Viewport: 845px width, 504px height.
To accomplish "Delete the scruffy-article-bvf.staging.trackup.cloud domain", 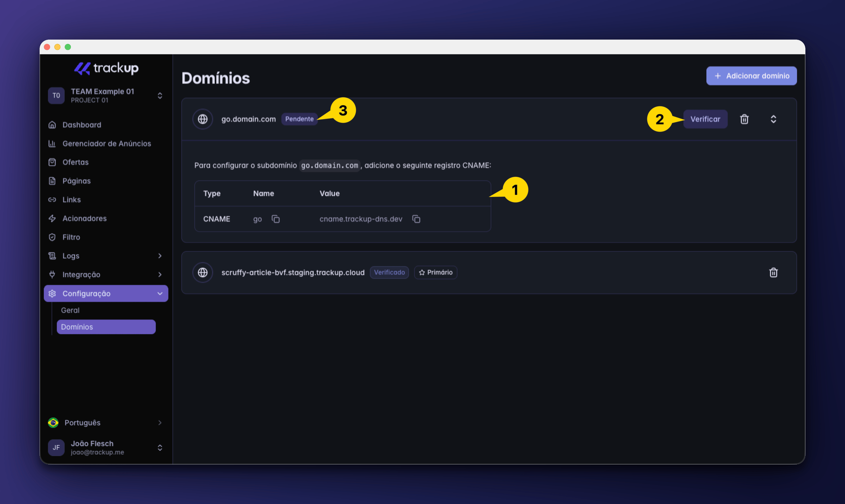I will click(x=773, y=272).
